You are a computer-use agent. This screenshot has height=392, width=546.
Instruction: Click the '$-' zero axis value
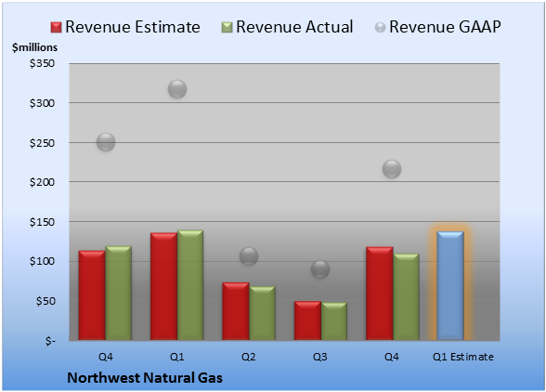point(50,341)
